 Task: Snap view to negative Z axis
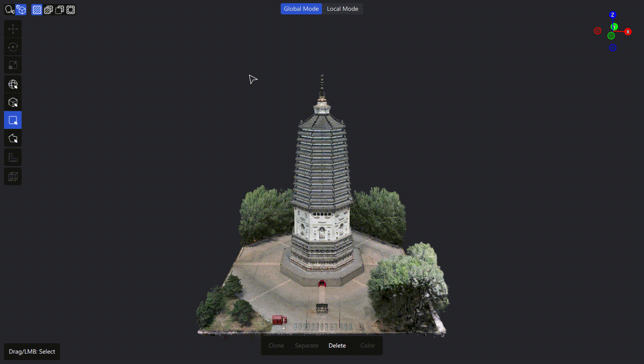[x=613, y=48]
